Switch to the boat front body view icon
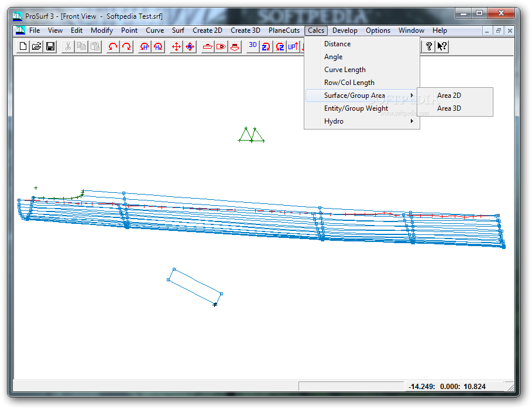Image resolution: width=532 pixels, height=409 pixels. (x=235, y=46)
